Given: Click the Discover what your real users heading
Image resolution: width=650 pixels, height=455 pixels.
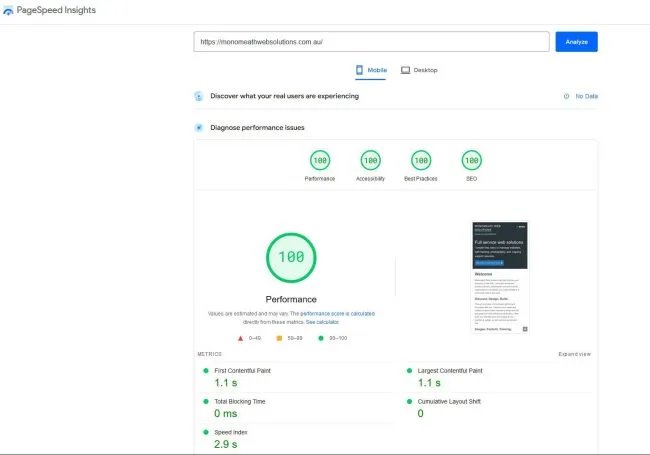Looking at the screenshot, I should click(x=284, y=96).
